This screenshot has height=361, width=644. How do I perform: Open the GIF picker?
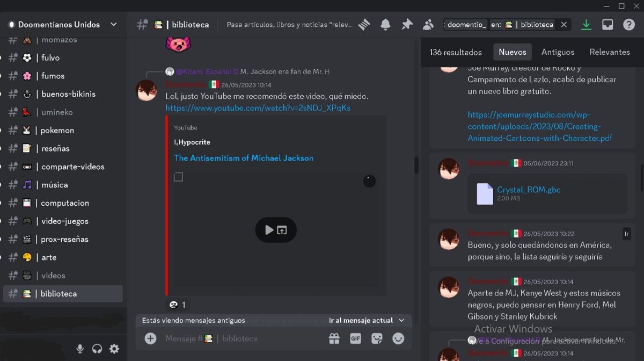[355, 338]
